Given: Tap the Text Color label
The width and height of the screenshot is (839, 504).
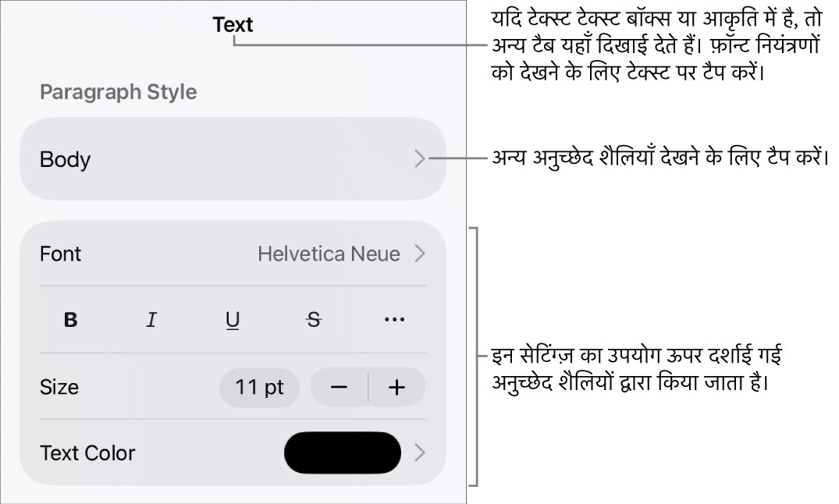Looking at the screenshot, I should tap(87, 453).
